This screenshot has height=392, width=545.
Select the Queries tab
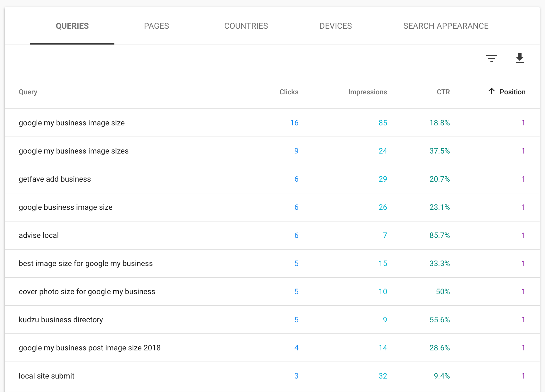(72, 26)
